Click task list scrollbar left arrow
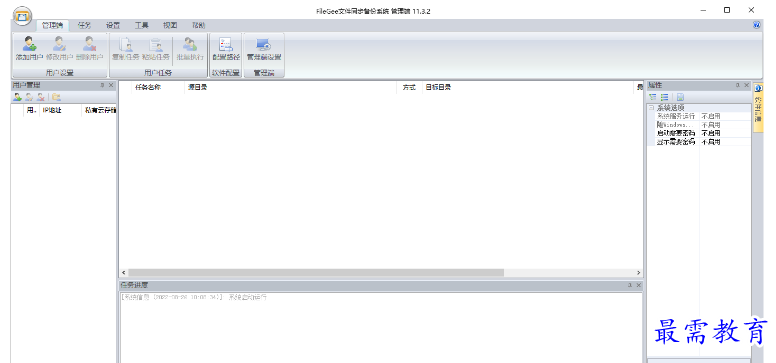Screen dimensions: 776x363 click(124, 273)
